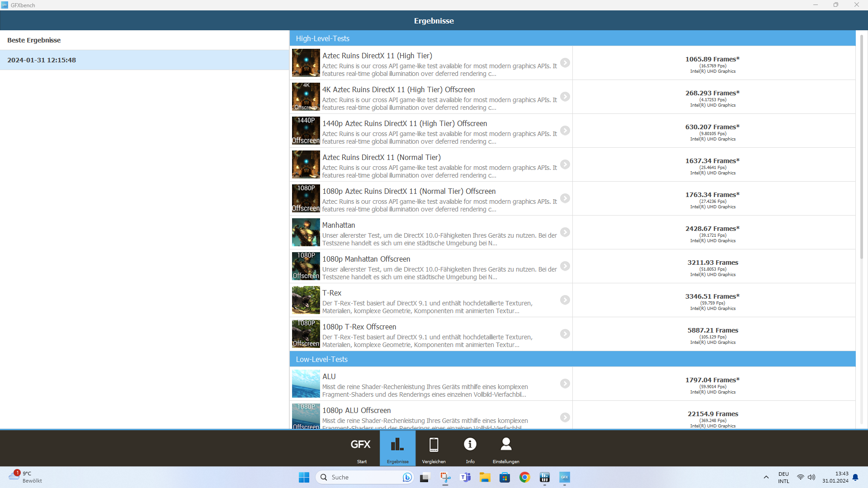The image size is (868, 488).
Task: Open the notification bell in system tray
Action: pos(855,477)
